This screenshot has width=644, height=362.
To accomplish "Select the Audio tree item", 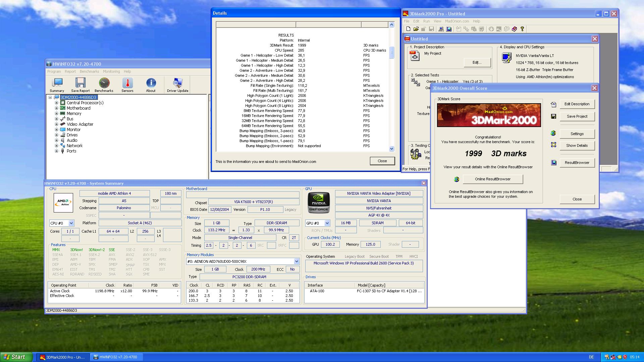I will point(72,140).
